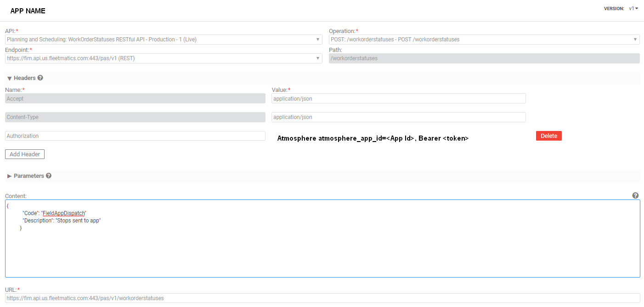
Task: Click the Authorization header name field
Action: [135, 136]
